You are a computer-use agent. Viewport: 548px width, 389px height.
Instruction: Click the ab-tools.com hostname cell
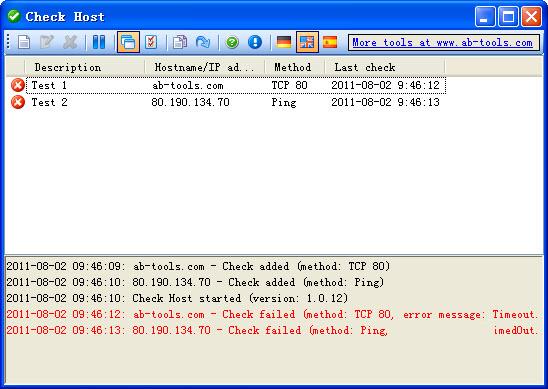coord(188,85)
